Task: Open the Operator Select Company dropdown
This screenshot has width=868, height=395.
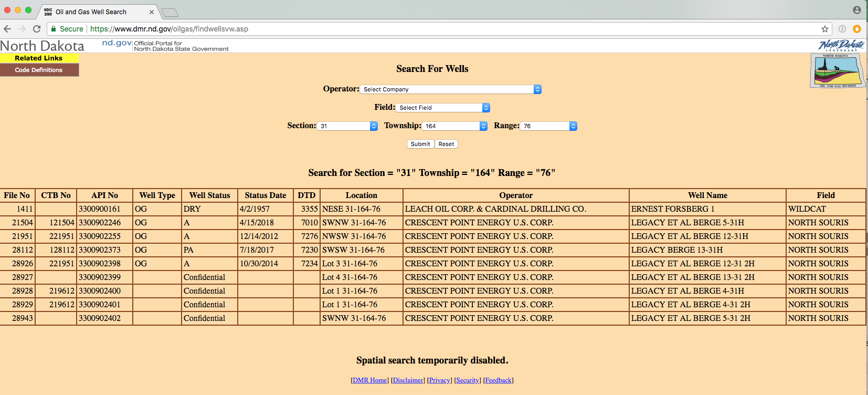Action: pyautogui.click(x=451, y=89)
